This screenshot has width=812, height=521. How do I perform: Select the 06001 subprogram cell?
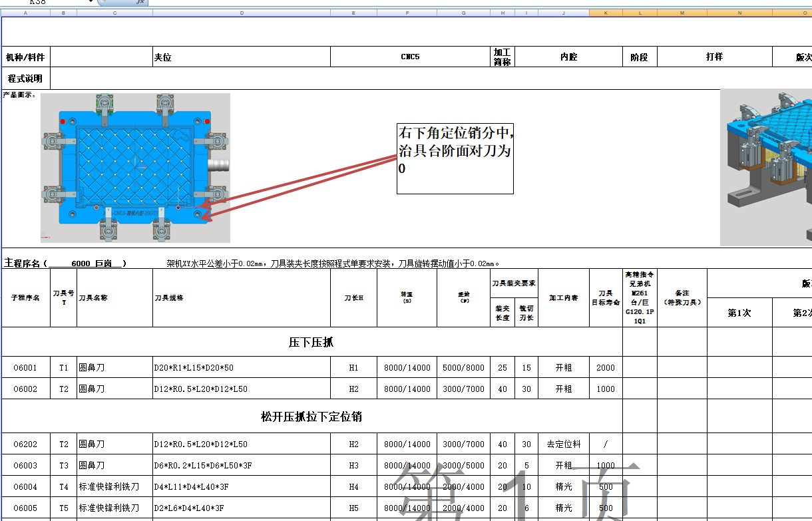tap(27, 367)
